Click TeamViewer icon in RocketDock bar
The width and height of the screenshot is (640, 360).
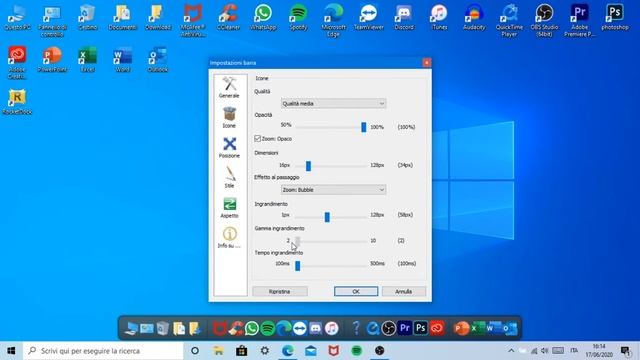coord(300,328)
